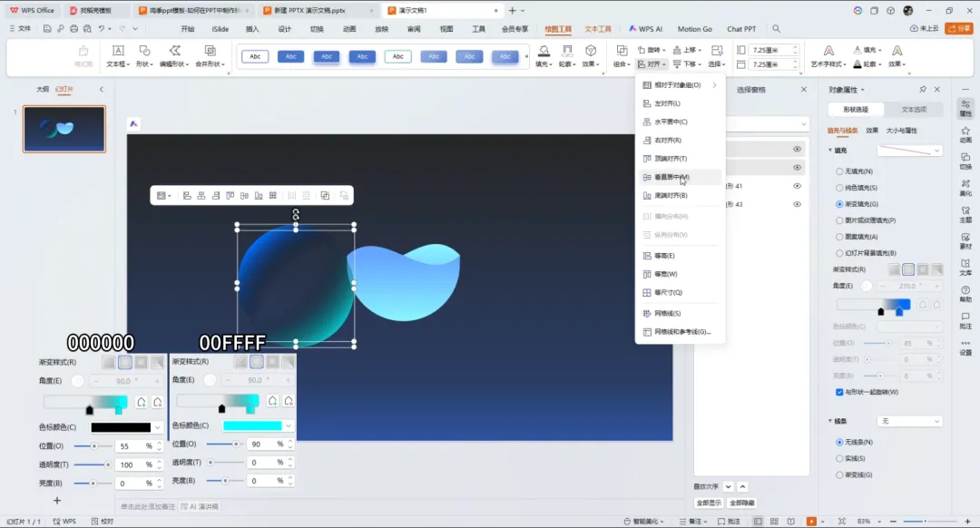980x528 pixels.
Task: Open the 旋转 dropdown in ribbon
Action: (x=652, y=50)
